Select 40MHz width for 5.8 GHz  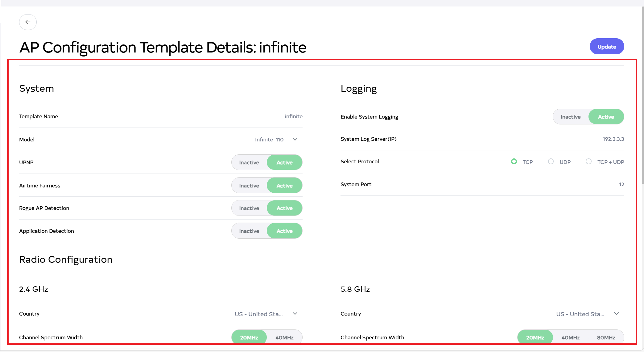(570, 337)
